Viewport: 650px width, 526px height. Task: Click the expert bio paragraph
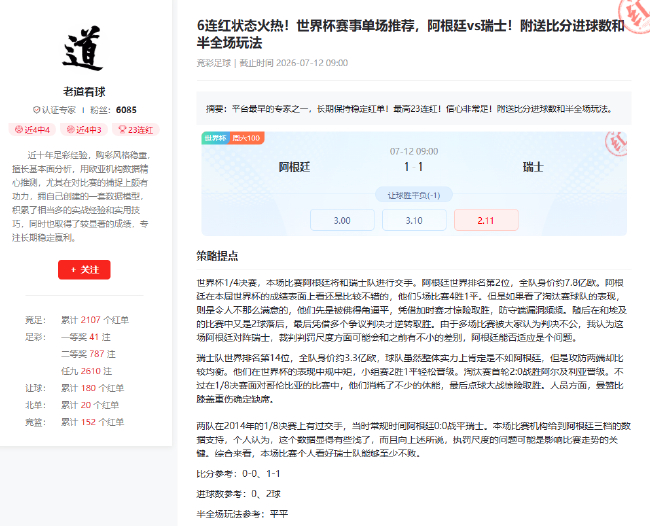tap(80, 196)
